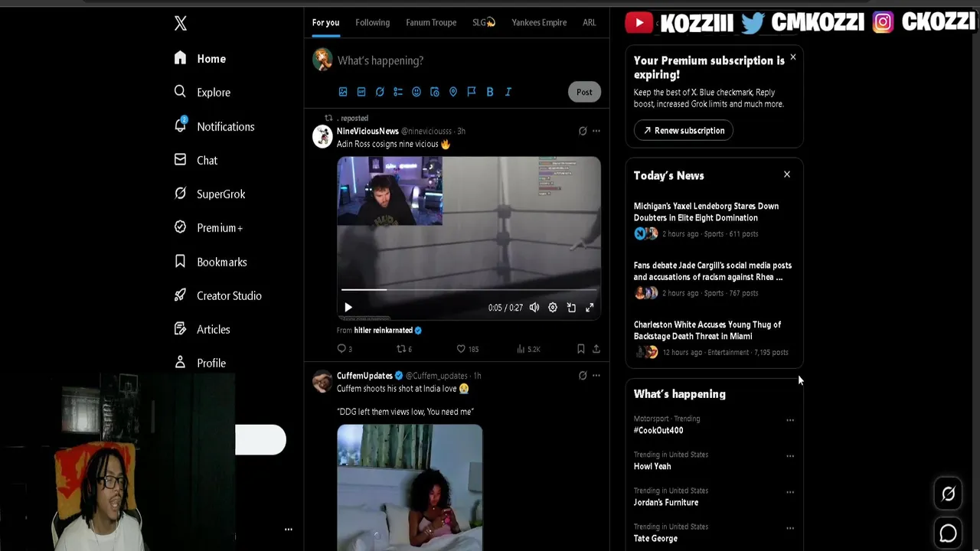The height and width of the screenshot is (551, 980).
Task: Open video settings gear
Action: tap(553, 308)
